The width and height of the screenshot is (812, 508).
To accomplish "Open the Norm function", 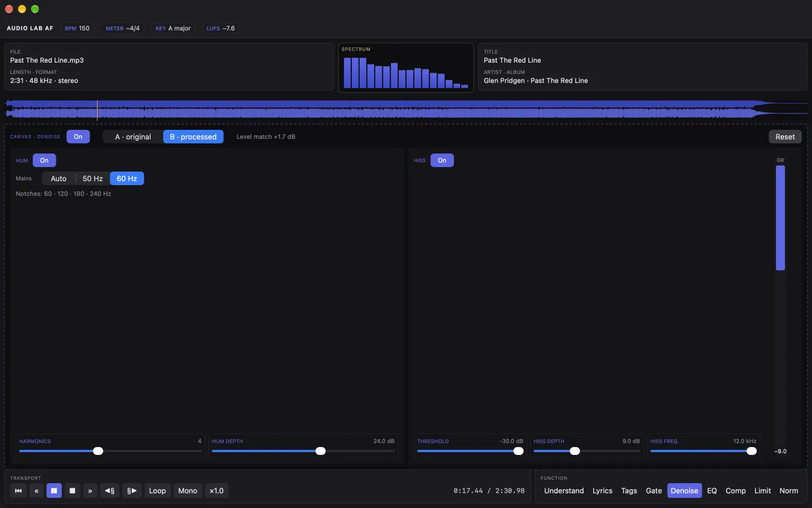I will coord(789,491).
